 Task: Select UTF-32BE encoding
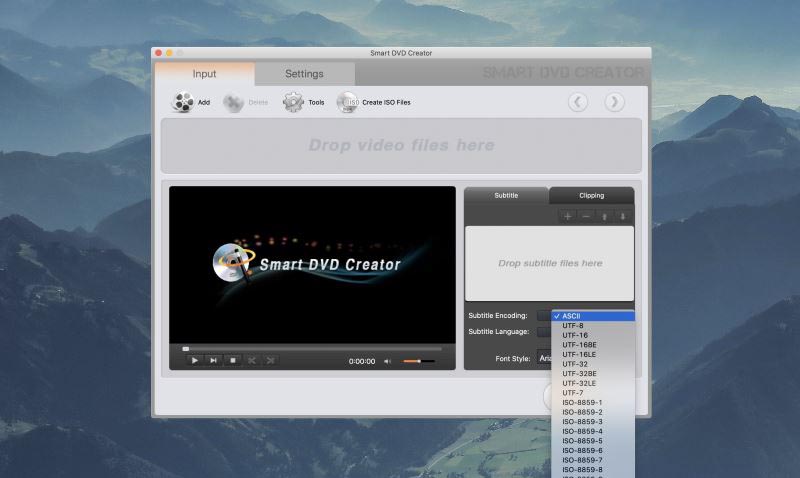593,373
